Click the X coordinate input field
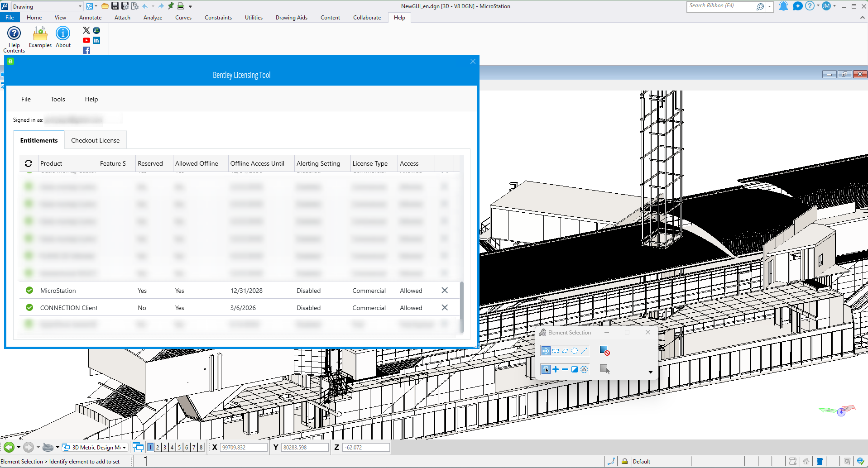Image resolution: width=868 pixels, height=468 pixels. coord(244,447)
